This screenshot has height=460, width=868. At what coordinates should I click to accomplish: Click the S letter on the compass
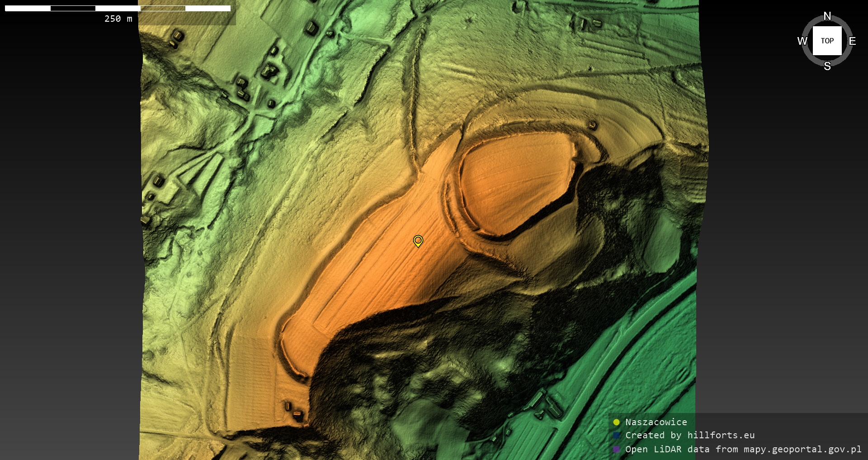(827, 66)
